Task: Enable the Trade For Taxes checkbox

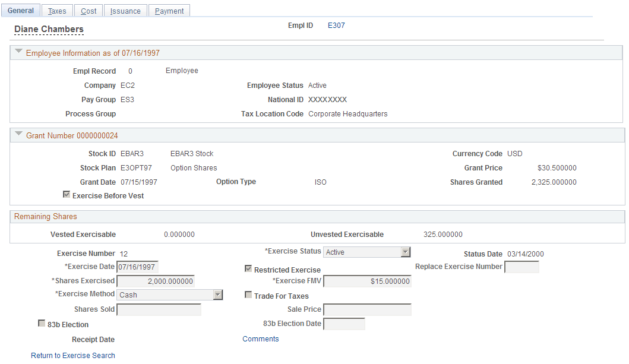Action: [248, 295]
